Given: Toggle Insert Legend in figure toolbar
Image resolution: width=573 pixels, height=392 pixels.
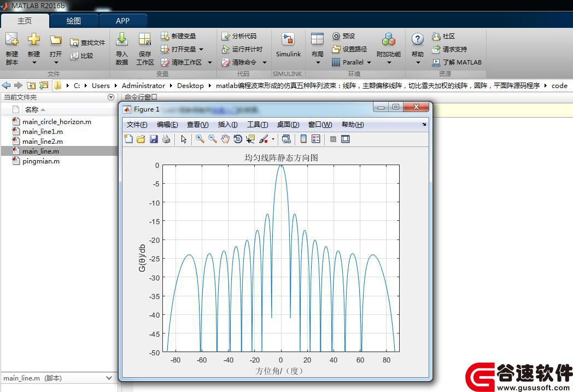Looking at the screenshot, I should (315, 139).
